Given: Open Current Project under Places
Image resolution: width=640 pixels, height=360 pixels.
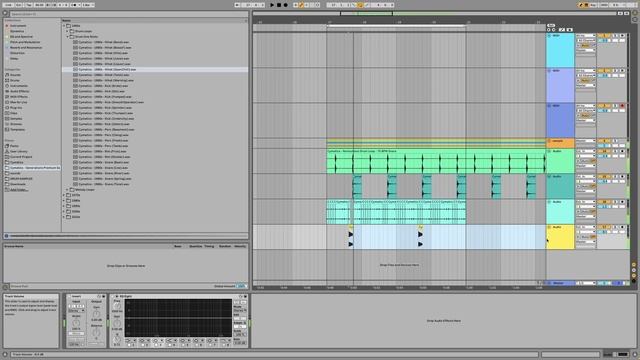Looking at the screenshot, I should [x=20, y=157].
